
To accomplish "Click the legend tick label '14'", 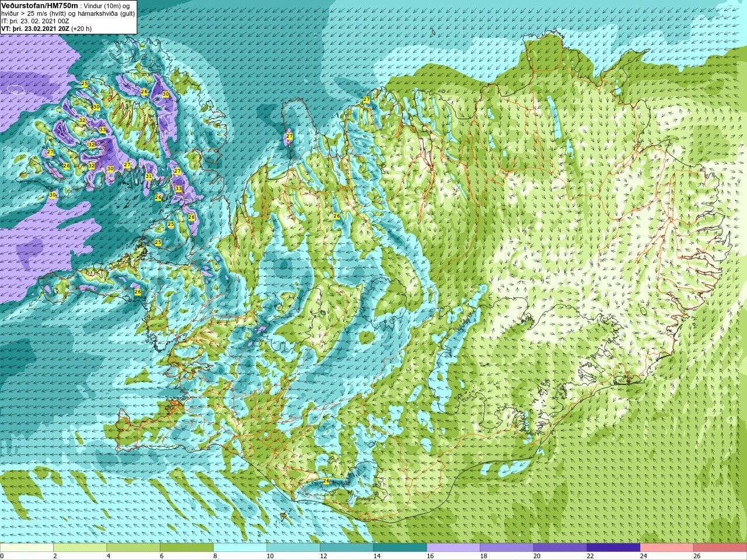I will click(x=376, y=556).
